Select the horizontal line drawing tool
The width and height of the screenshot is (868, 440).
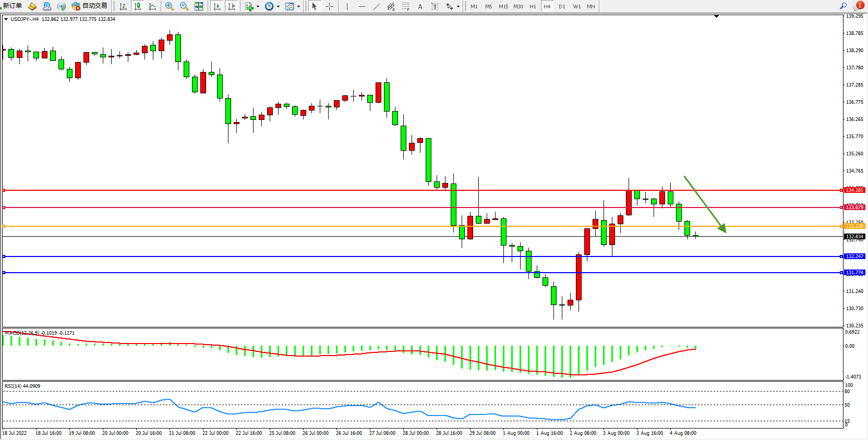point(361,6)
